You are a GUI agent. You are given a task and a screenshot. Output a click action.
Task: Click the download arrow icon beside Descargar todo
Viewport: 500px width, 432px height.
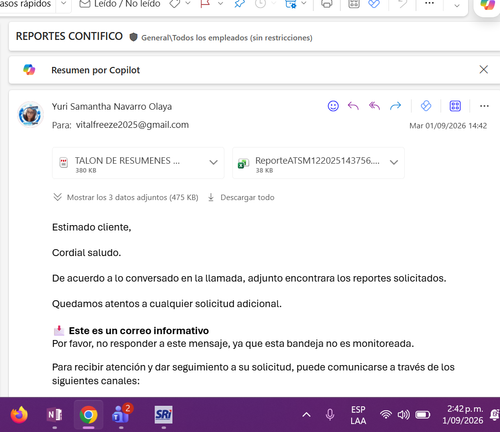tap(211, 197)
